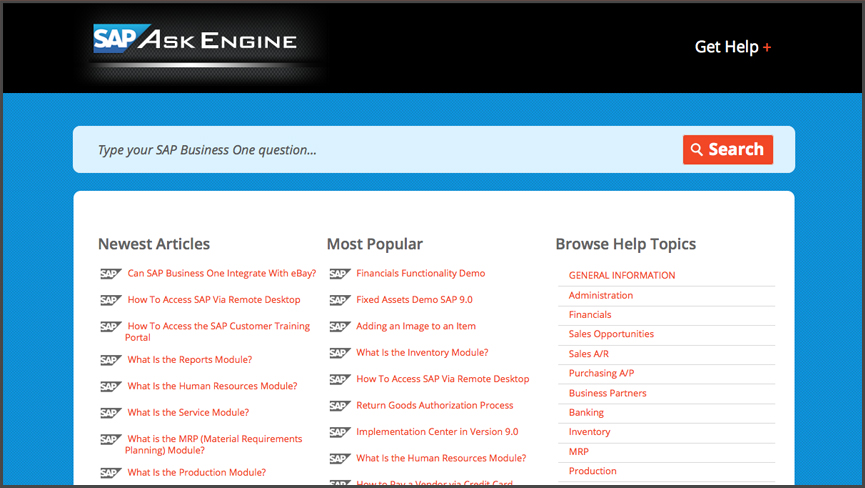Click SAP icon beside newest Human Resources article
The width and height of the screenshot is (865, 488).
point(110,387)
